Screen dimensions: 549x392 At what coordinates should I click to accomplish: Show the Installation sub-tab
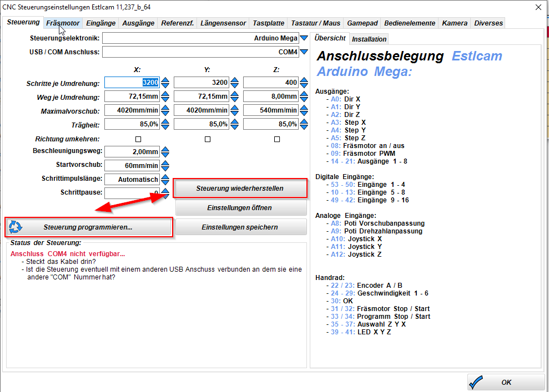pos(369,39)
